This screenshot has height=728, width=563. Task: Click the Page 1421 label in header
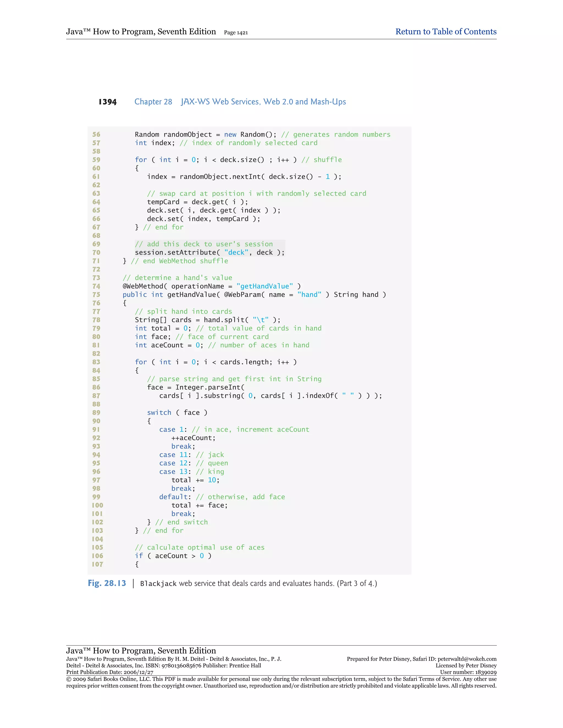coord(236,33)
